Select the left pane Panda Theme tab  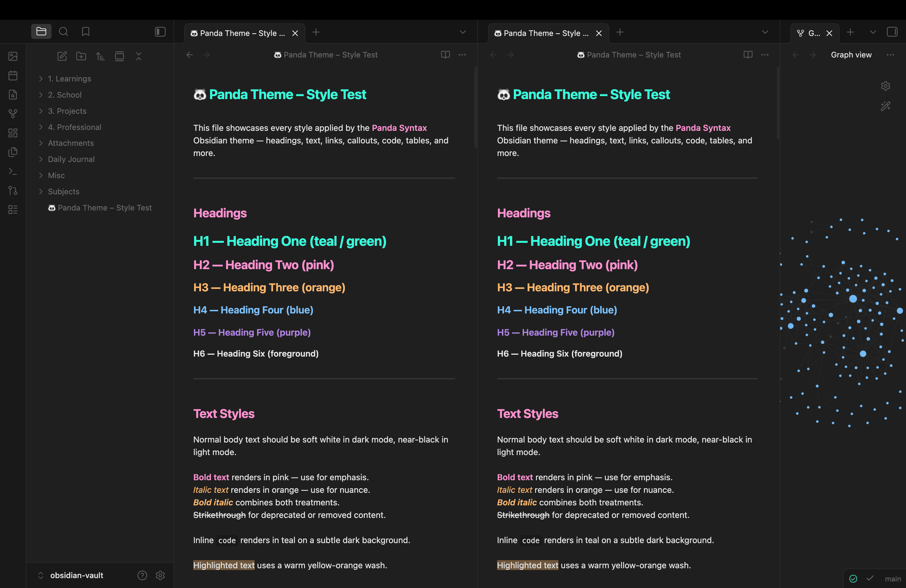coord(244,33)
